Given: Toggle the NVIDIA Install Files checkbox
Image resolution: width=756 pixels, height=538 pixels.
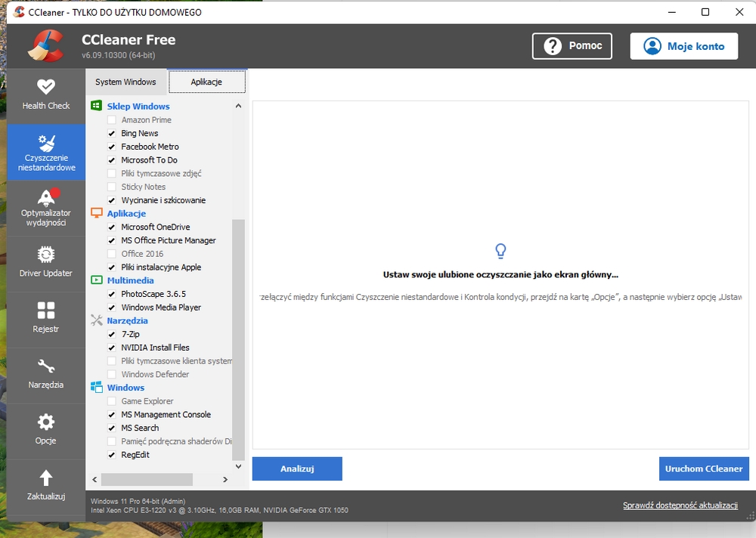Looking at the screenshot, I should (x=112, y=347).
